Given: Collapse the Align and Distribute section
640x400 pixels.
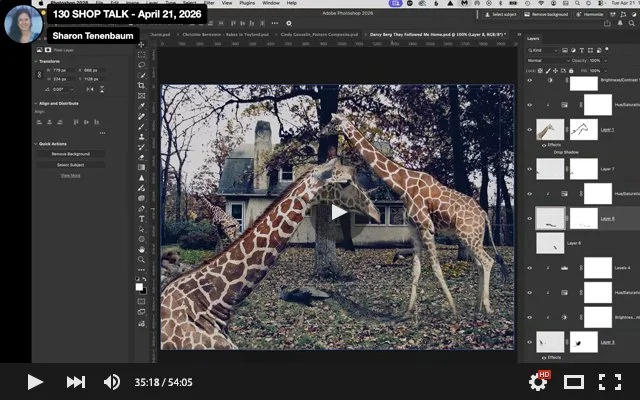Looking at the screenshot, I should click(36, 103).
